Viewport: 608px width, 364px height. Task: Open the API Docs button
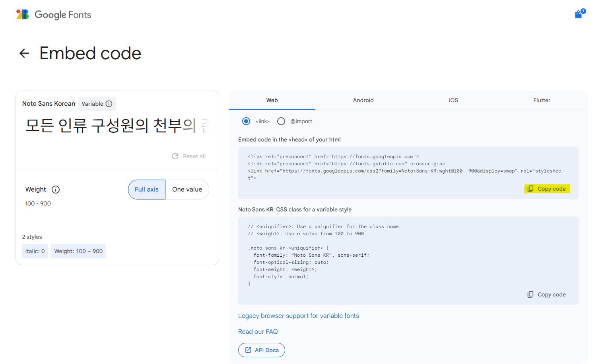[x=262, y=350]
